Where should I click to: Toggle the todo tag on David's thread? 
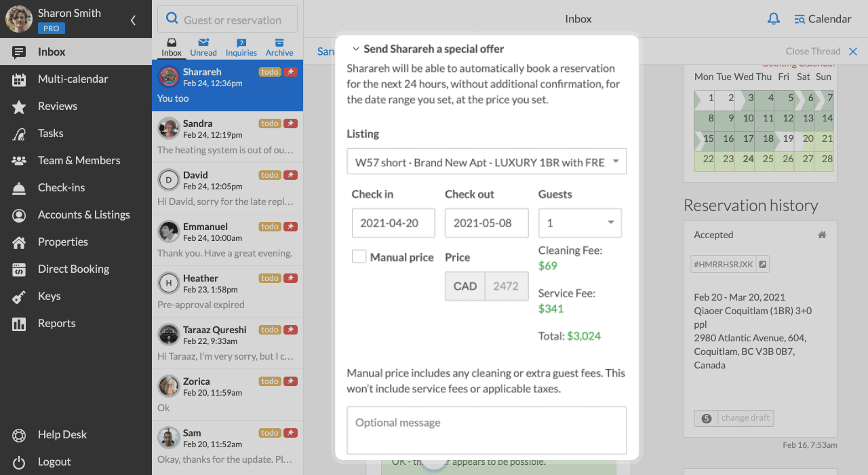(270, 175)
